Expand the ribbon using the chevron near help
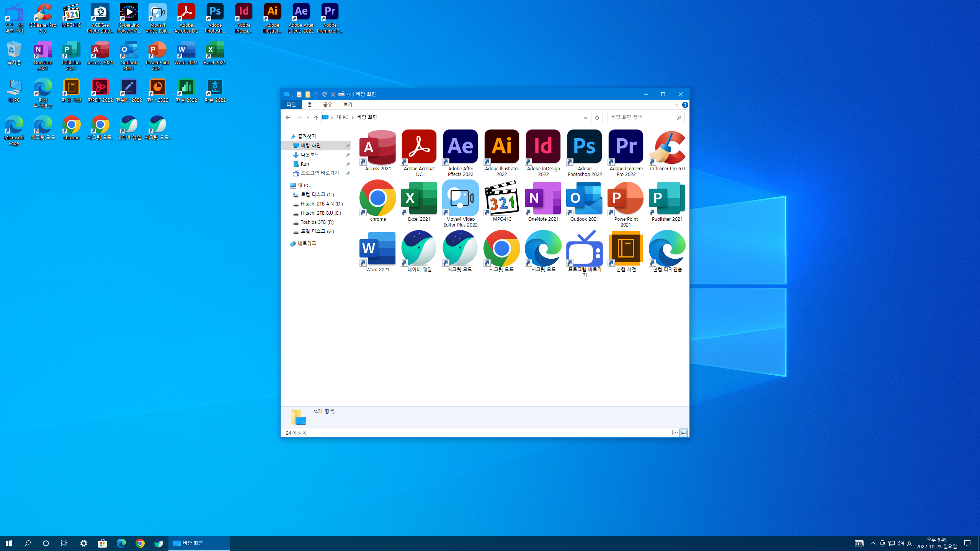This screenshot has height=551, width=980. pyautogui.click(x=676, y=105)
